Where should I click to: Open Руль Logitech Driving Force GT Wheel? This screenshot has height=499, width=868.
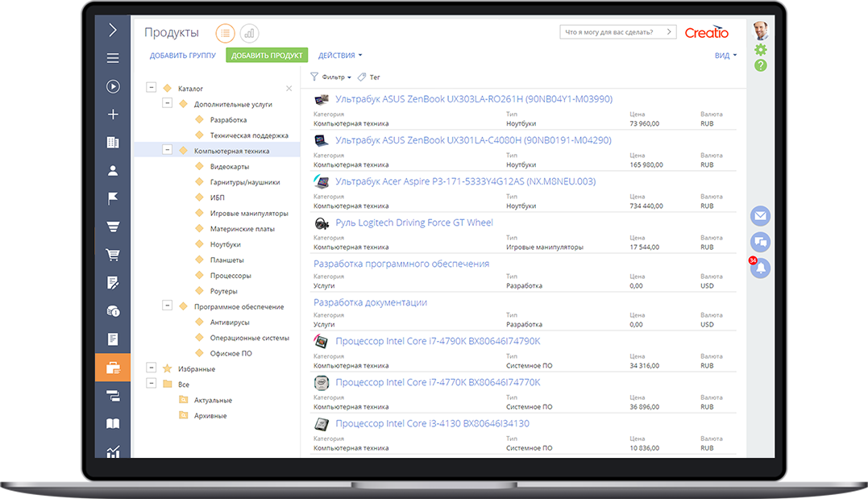coord(414,222)
